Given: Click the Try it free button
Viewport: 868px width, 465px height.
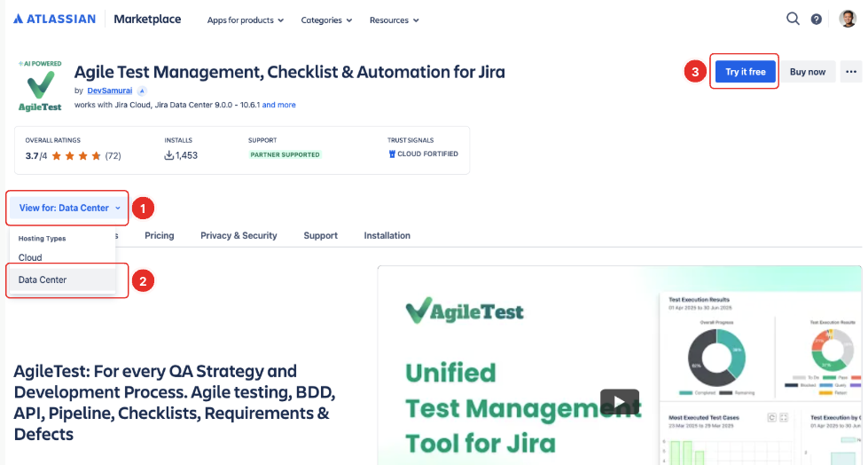Looking at the screenshot, I should coord(745,72).
